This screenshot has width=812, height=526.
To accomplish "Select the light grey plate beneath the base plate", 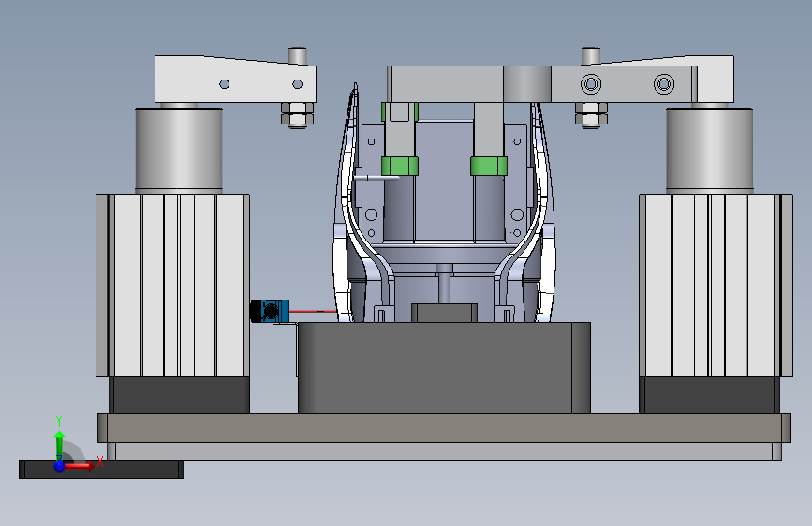I will [444, 451].
